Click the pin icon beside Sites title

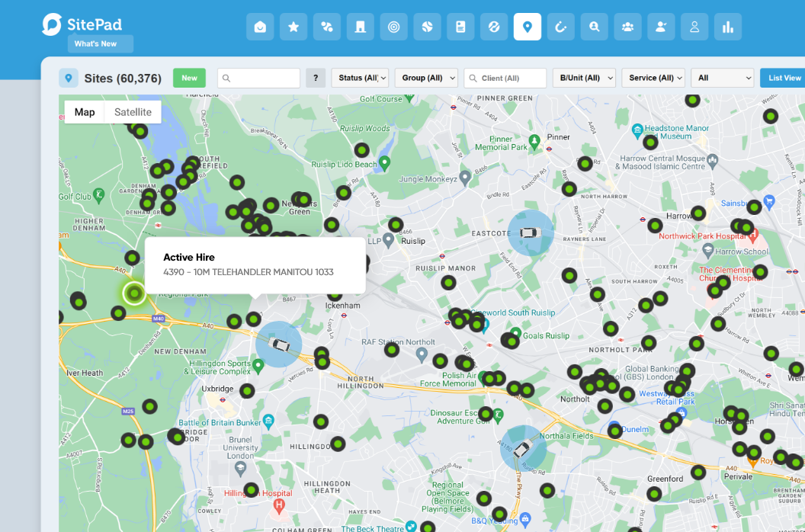pyautogui.click(x=69, y=78)
